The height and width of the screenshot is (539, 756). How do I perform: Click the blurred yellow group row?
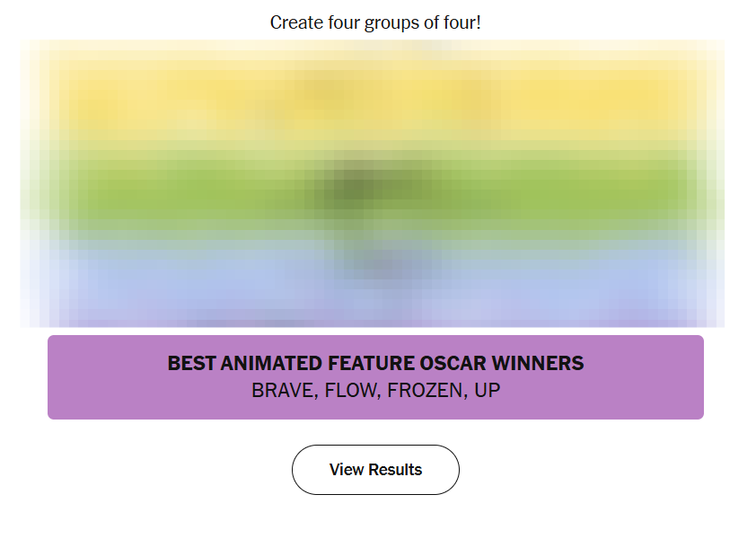375,101
